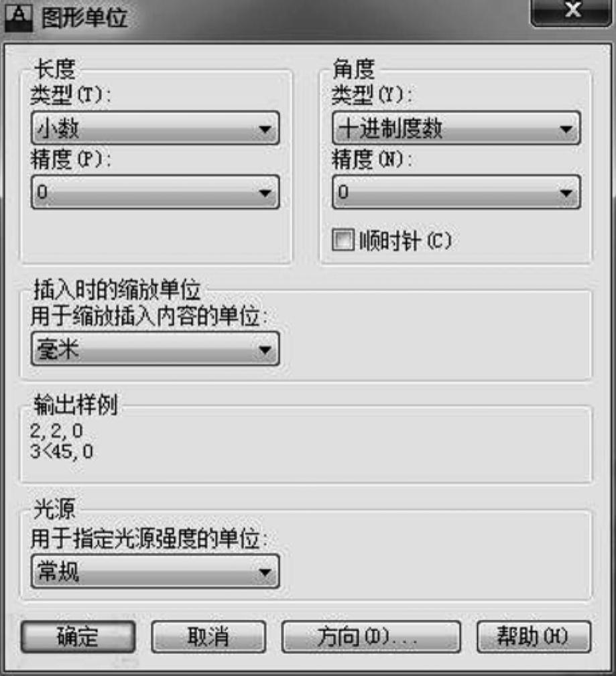Click the 帮助 help button
This screenshot has height=676, width=616.
pyautogui.click(x=534, y=636)
